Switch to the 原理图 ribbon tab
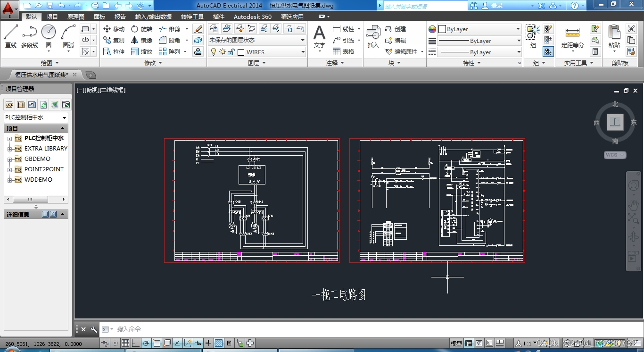The image size is (644, 352). [75, 17]
